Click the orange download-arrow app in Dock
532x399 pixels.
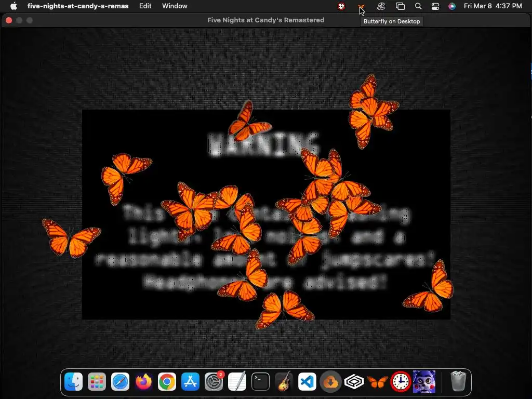tap(330, 382)
